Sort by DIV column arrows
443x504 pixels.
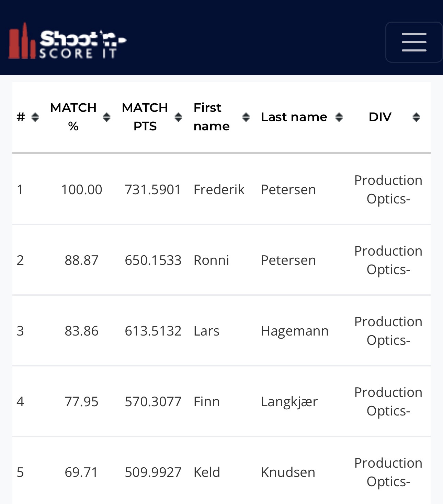[417, 117]
